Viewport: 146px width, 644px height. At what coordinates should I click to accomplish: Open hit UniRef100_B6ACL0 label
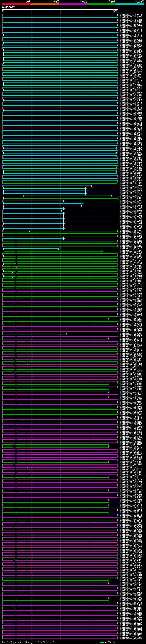click(x=131, y=319)
